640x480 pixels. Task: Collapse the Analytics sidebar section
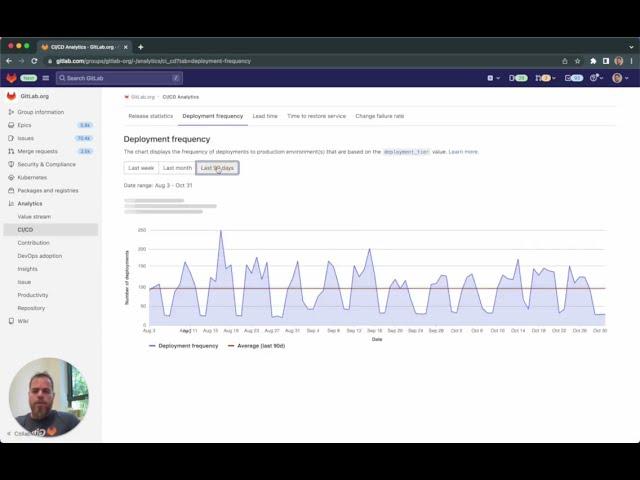click(30, 203)
